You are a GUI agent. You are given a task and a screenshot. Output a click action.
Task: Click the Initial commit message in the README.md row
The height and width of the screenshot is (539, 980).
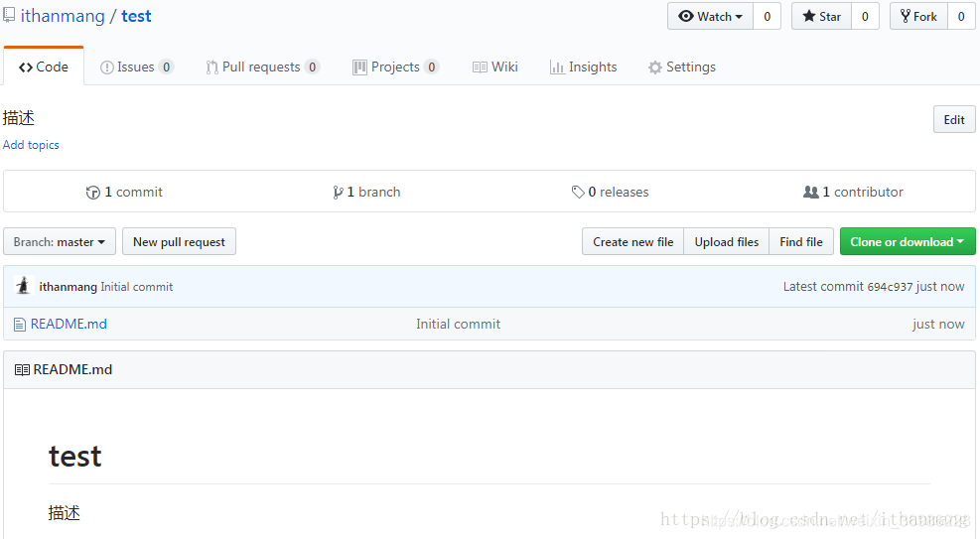[x=458, y=325]
